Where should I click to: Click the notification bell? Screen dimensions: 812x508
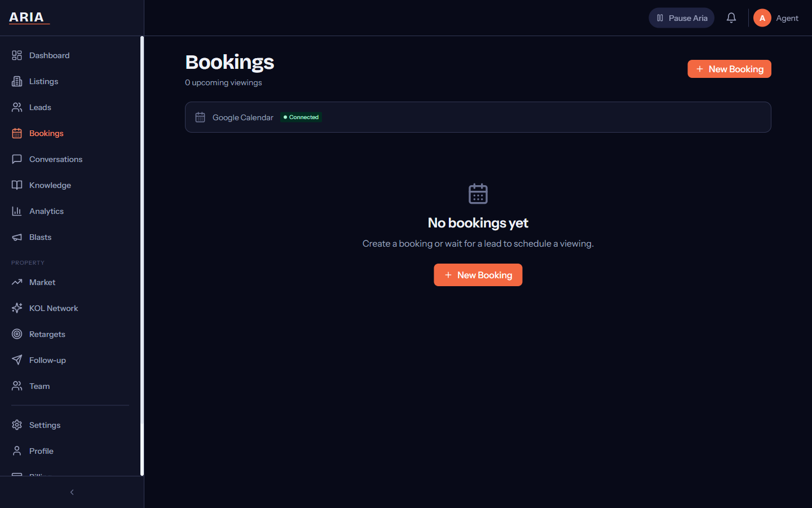point(731,17)
